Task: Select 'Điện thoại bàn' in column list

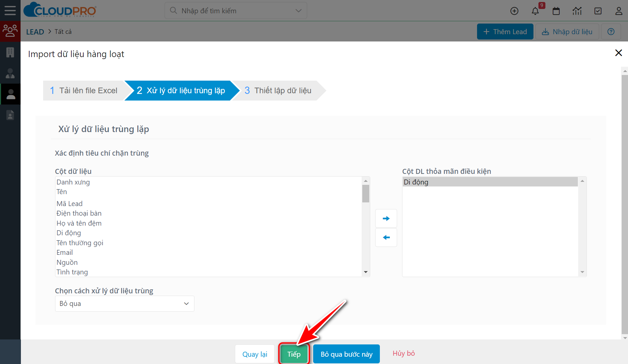Action: point(209,213)
